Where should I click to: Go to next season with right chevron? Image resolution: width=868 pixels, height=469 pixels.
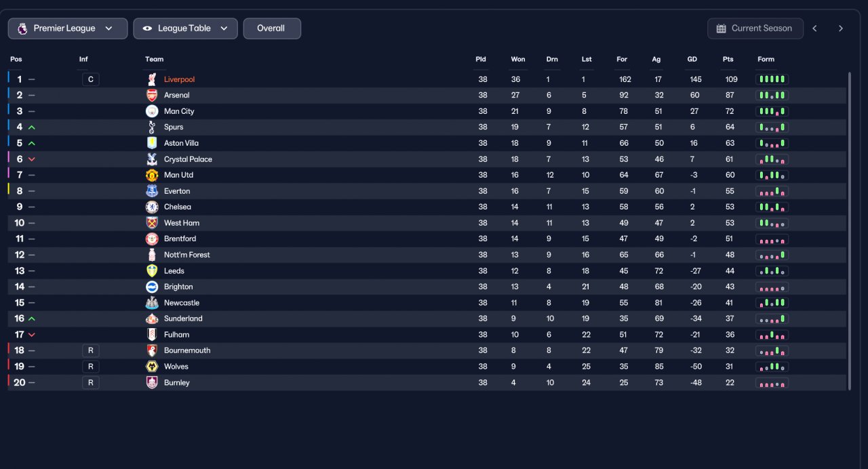coord(841,28)
